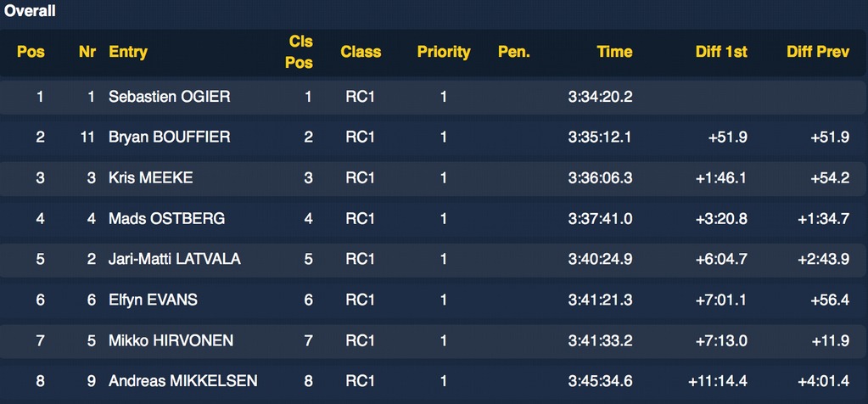Select the Diff Prev column header
This screenshot has width=868, height=404.
click(x=818, y=52)
